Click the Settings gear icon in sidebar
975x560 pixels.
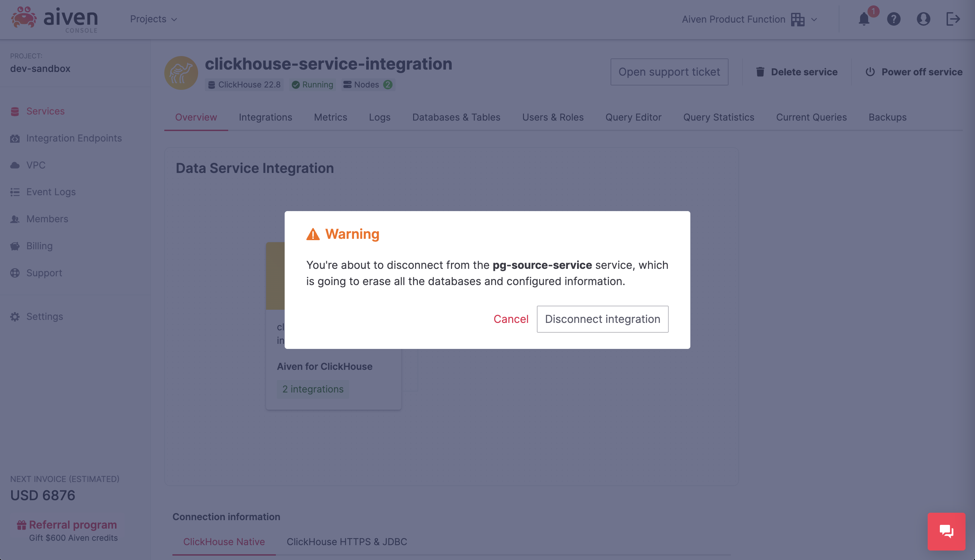pos(15,316)
